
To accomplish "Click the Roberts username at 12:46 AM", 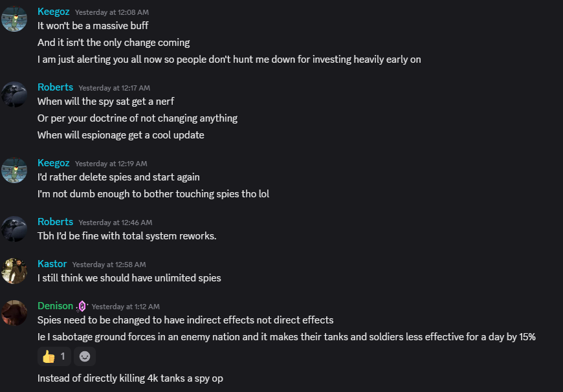I will [x=55, y=222].
